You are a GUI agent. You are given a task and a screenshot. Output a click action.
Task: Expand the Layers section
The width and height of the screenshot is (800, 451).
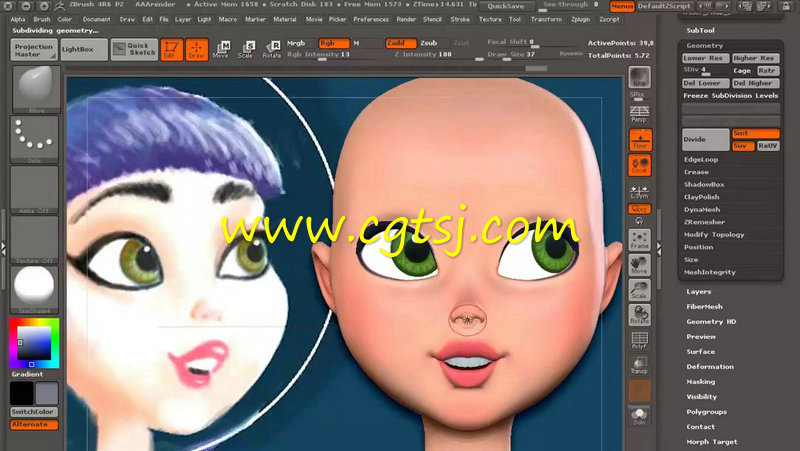698,292
